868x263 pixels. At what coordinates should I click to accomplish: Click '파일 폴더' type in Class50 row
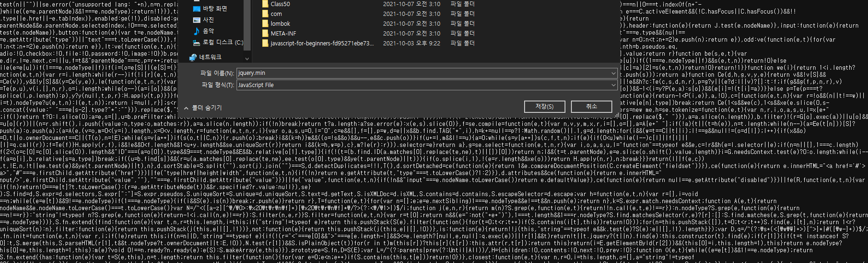(x=462, y=4)
